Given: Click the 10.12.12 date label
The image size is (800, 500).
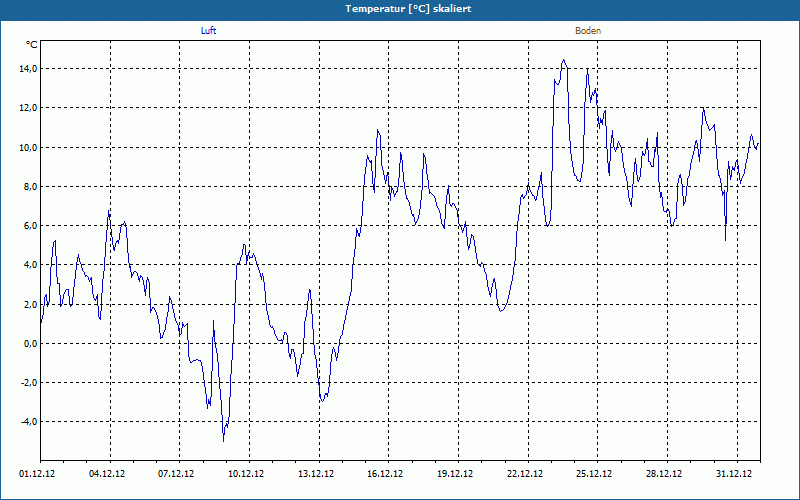Looking at the screenshot, I should point(246,474).
